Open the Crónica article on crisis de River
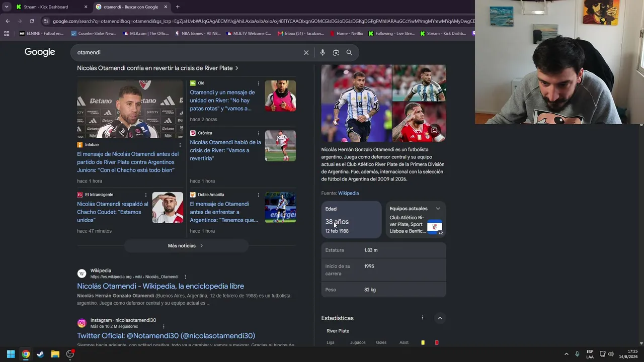The height and width of the screenshot is (362, 644). pyautogui.click(x=225, y=150)
